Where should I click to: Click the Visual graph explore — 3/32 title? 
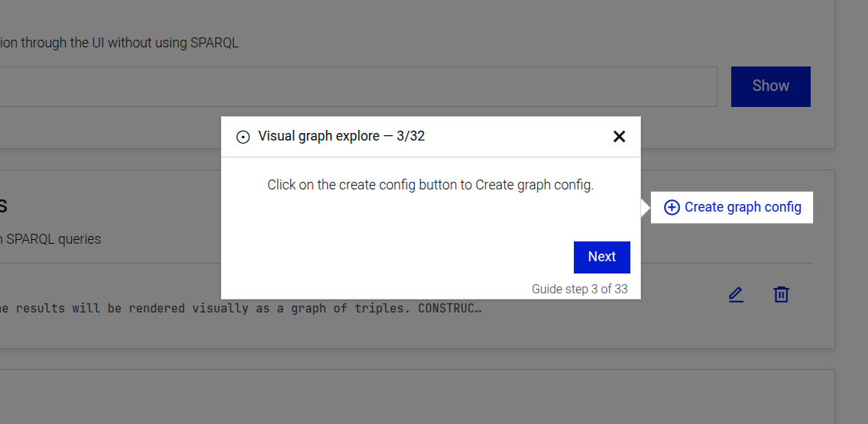click(x=341, y=137)
